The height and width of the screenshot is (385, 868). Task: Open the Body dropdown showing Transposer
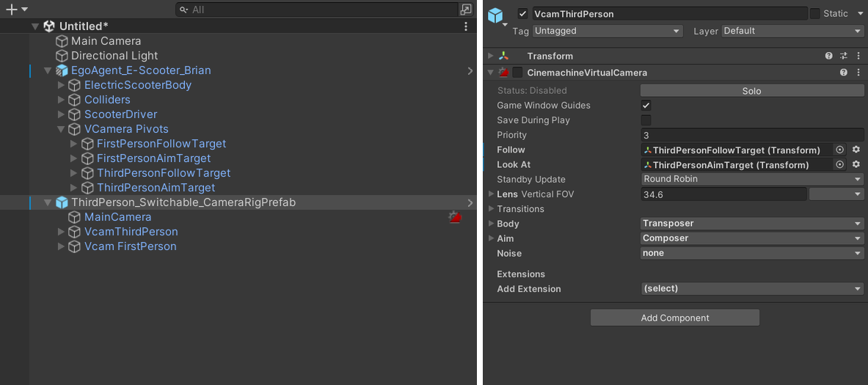752,224
